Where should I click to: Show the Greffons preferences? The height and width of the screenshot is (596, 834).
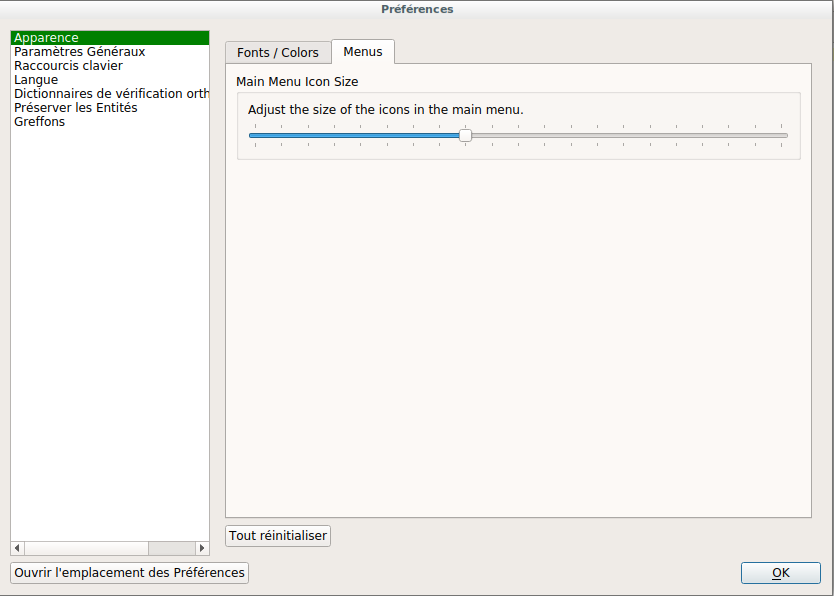(x=39, y=122)
